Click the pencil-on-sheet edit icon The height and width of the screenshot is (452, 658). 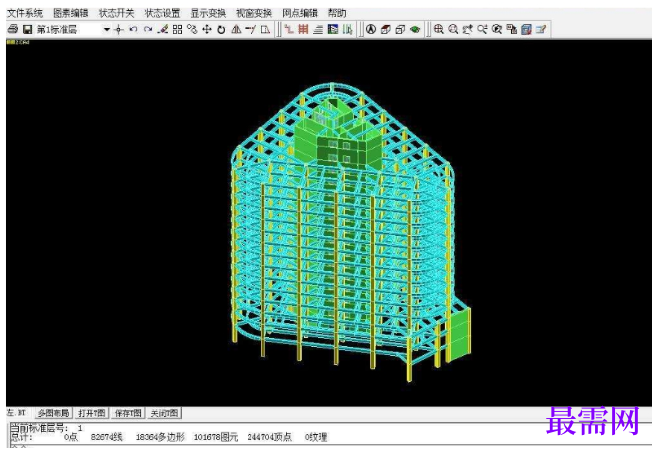(x=541, y=29)
